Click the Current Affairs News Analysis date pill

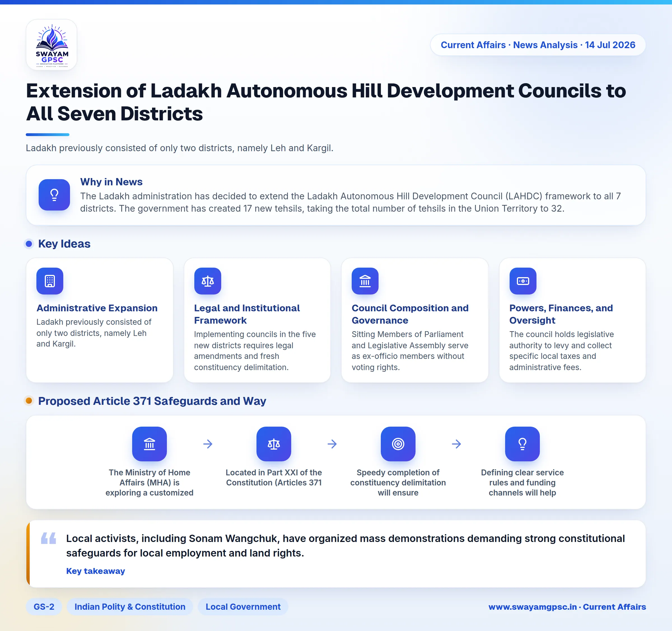[x=538, y=45]
